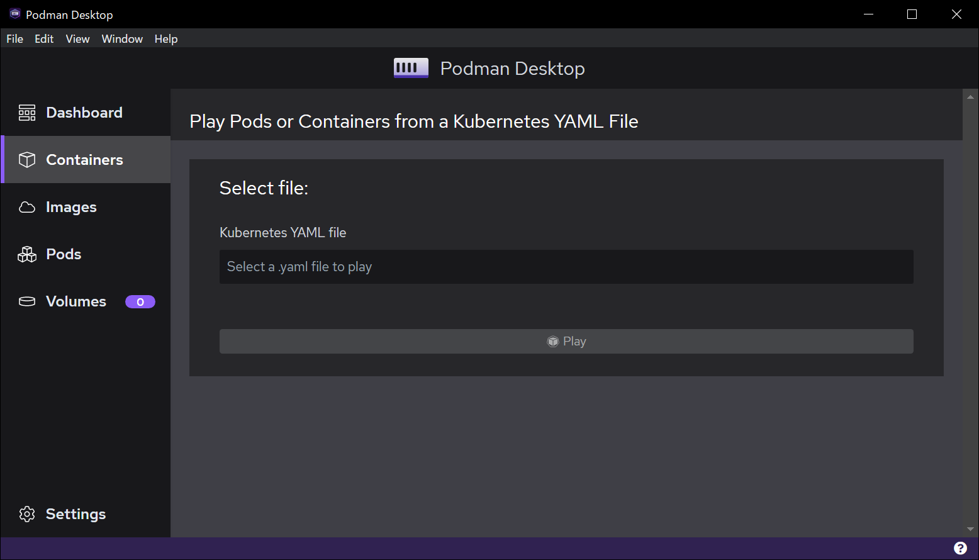
Task: Maximize the Podman Desktop window
Action: click(912, 14)
